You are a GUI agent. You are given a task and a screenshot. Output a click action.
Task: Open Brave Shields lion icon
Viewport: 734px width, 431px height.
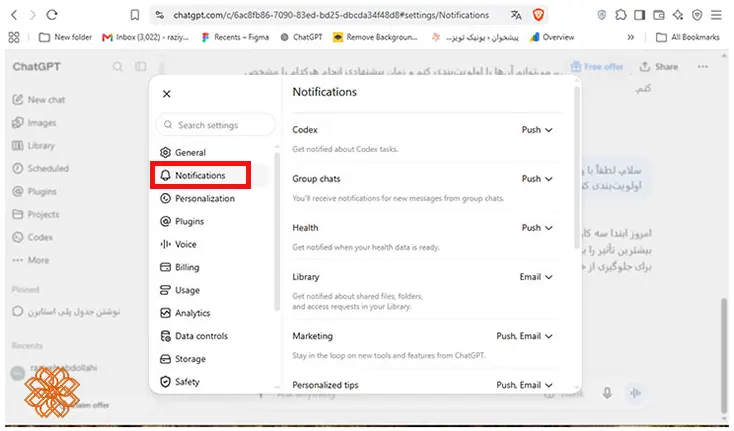tap(538, 15)
